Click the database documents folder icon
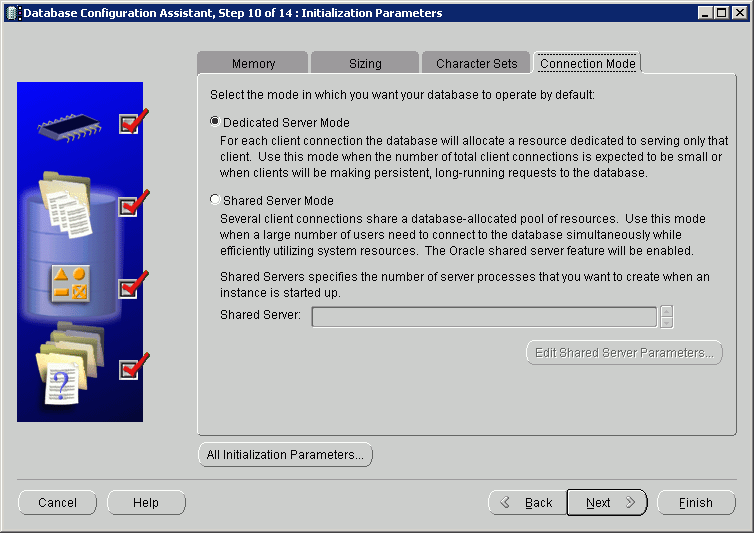 click(x=65, y=204)
